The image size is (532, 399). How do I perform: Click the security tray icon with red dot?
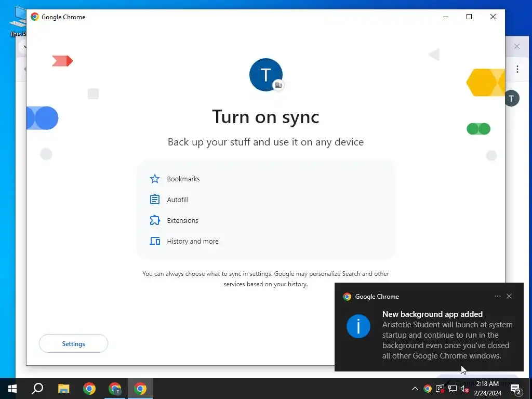click(440, 389)
